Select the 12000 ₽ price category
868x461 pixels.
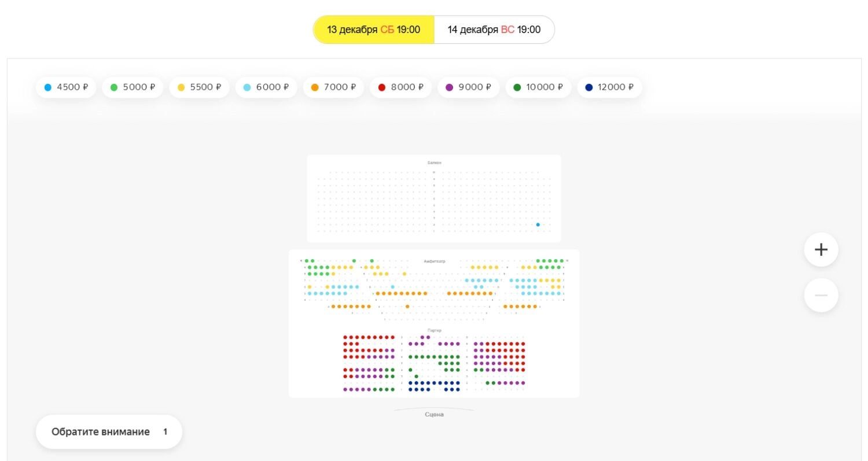(x=609, y=87)
